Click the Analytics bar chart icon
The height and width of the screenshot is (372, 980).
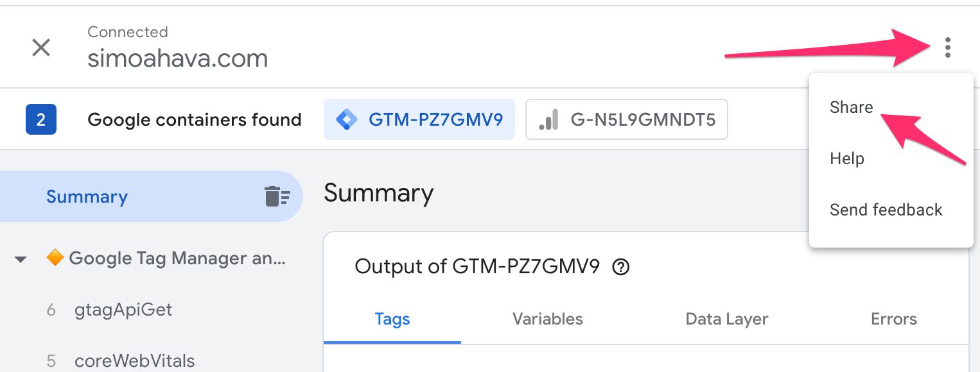(x=548, y=120)
